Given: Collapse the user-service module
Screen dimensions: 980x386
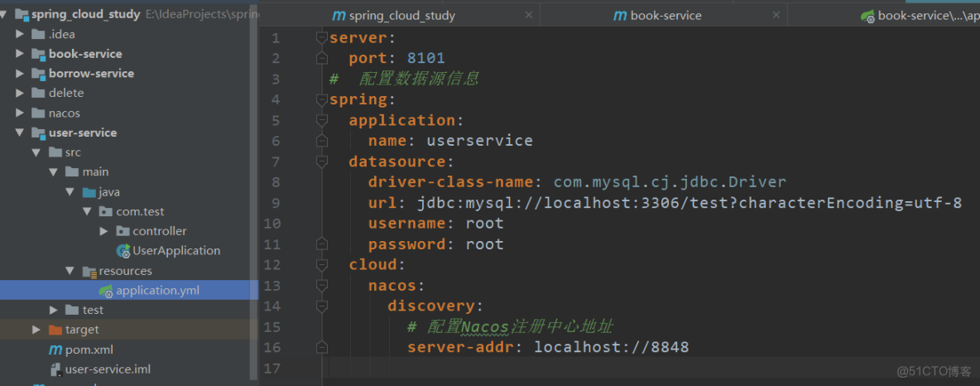Looking at the screenshot, I should pos(19,133).
